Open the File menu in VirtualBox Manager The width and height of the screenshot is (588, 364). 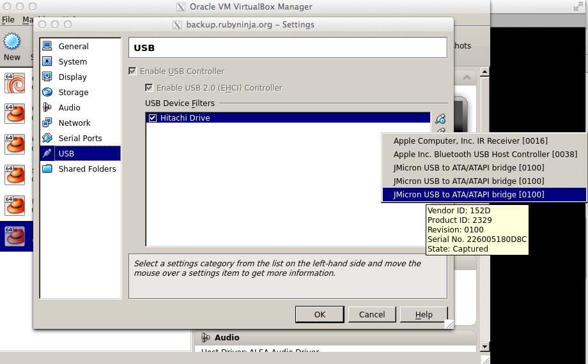click(8, 20)
